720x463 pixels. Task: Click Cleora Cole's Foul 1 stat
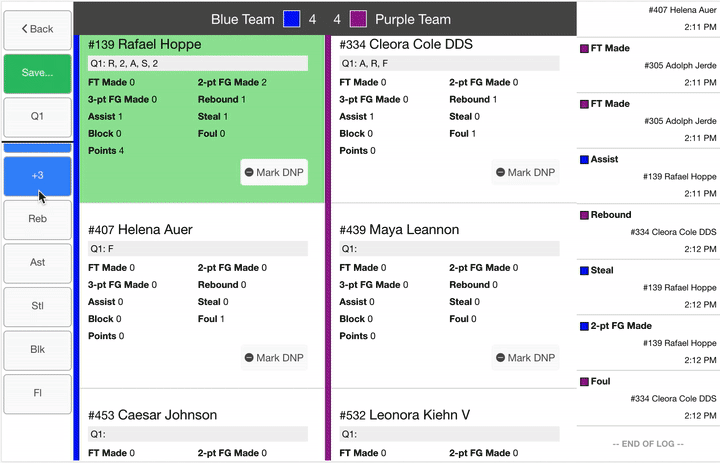(462, 134)
